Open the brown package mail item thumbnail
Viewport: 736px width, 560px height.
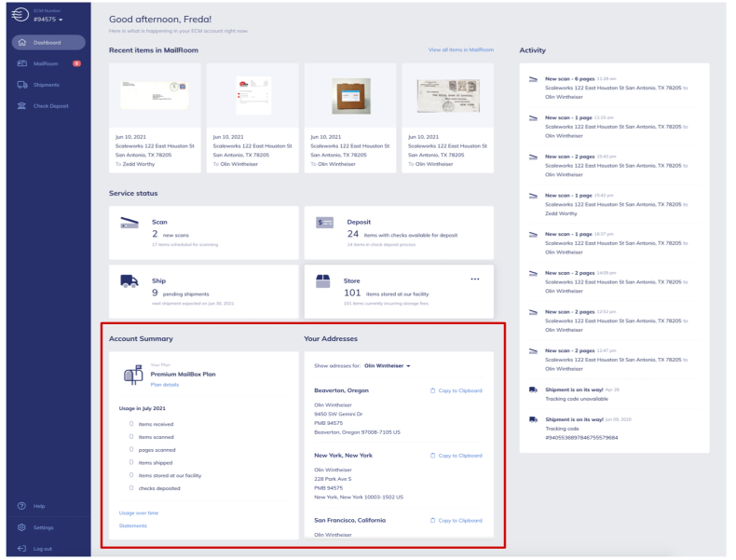coord(351,96)
